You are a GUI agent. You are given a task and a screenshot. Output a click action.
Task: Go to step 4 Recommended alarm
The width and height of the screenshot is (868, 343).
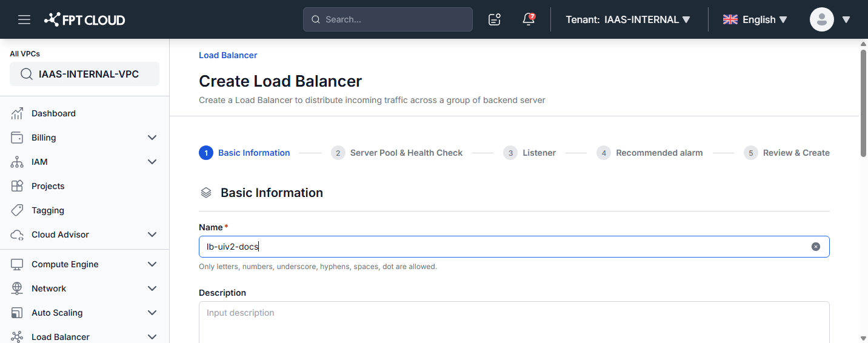[x=650, y=153]
